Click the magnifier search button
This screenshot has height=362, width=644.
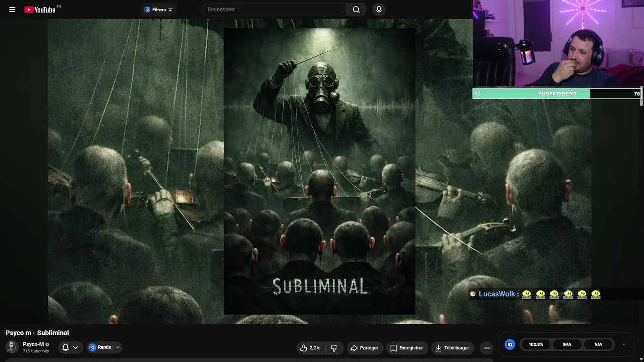click(356, 9)
